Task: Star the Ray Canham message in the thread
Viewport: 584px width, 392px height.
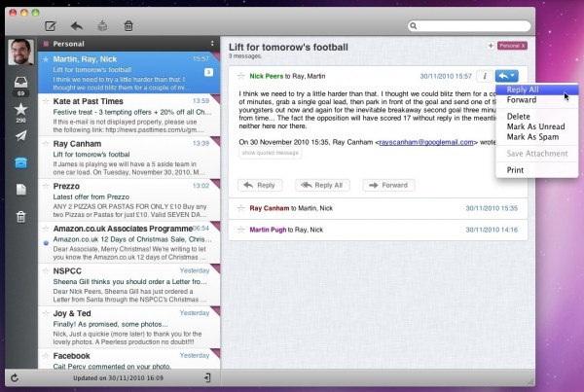Action: point(240,207)
